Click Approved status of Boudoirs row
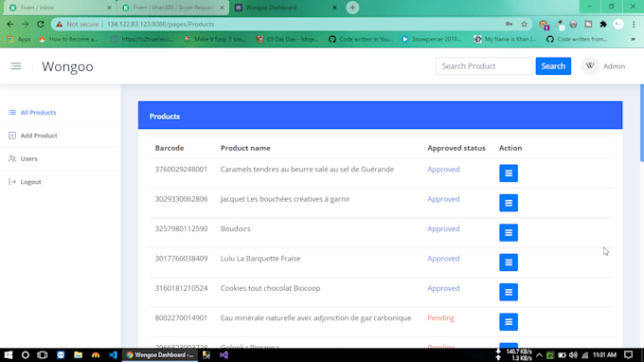 pos(443,229)
